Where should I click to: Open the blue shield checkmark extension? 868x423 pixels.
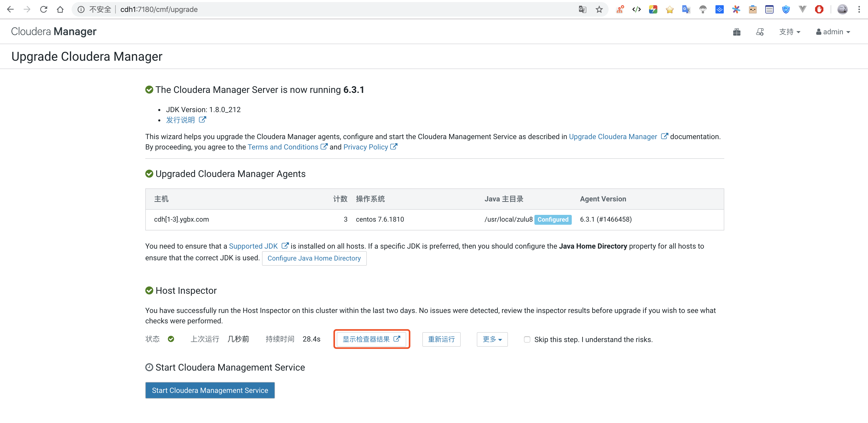point(786,9)
